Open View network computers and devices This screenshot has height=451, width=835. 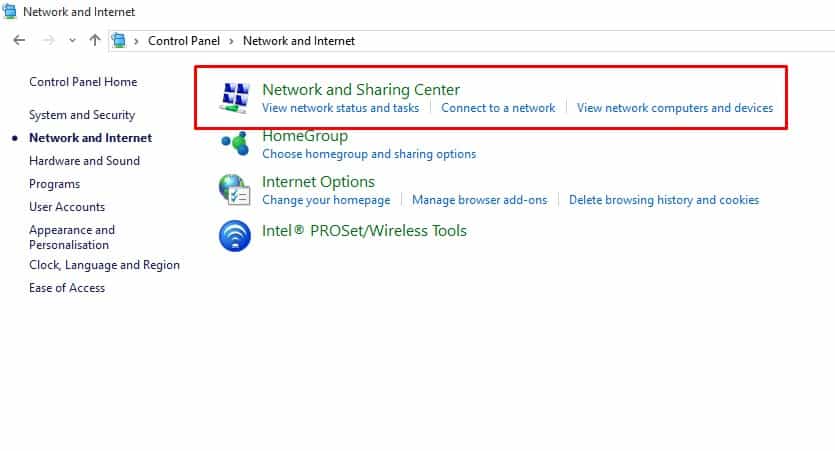click(674, 108)
